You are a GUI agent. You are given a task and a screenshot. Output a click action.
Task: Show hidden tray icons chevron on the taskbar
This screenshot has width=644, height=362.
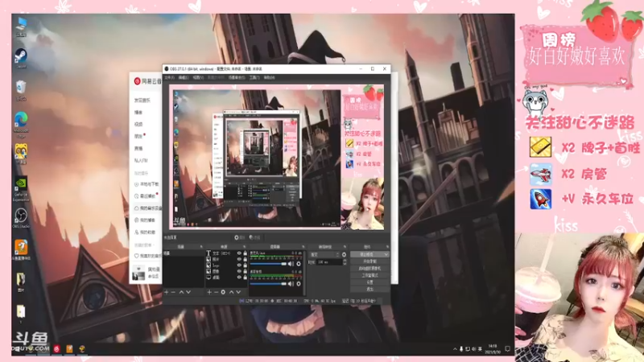tap(455, 349)
